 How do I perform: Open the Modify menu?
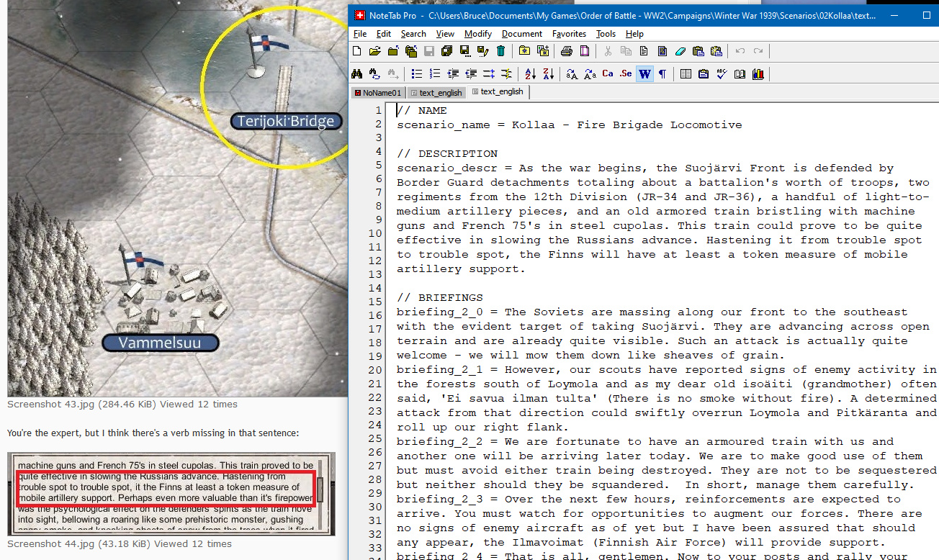pyautogui.click(x=478, y=34)
